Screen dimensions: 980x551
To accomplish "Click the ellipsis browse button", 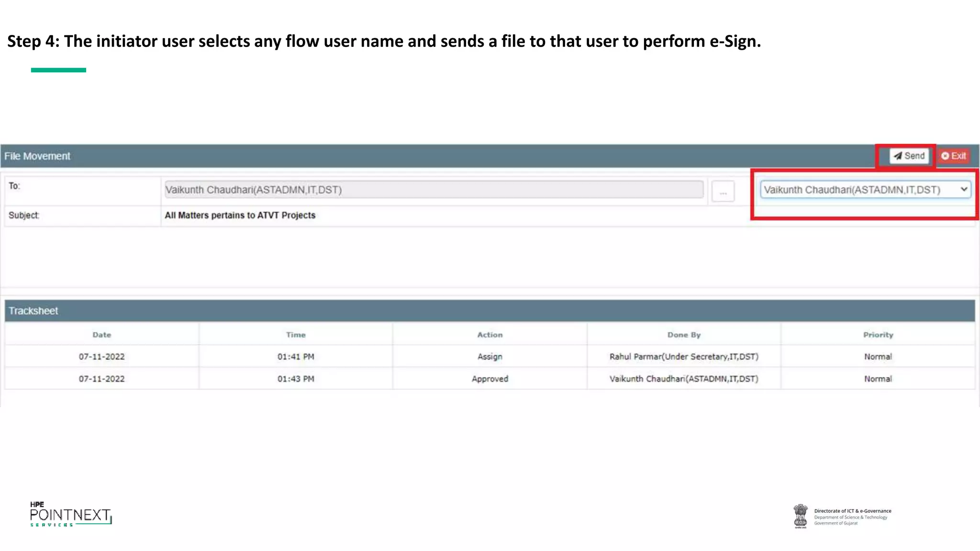I will pyautogui.click(x=723, y=192).
